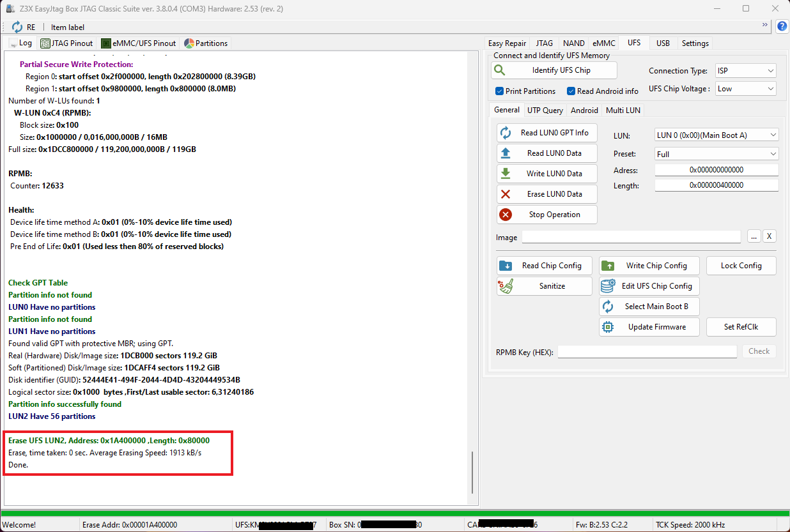The height and width of the screenshot is (532, 790).
Task: Click Write LUN0 Data button
Action: click(547, 174)
